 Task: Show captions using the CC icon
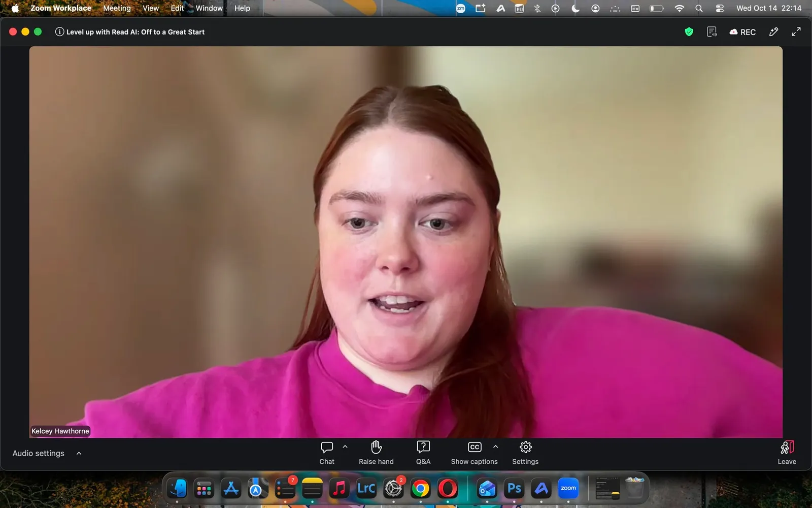pyautogui.click(x=475, y=447)
